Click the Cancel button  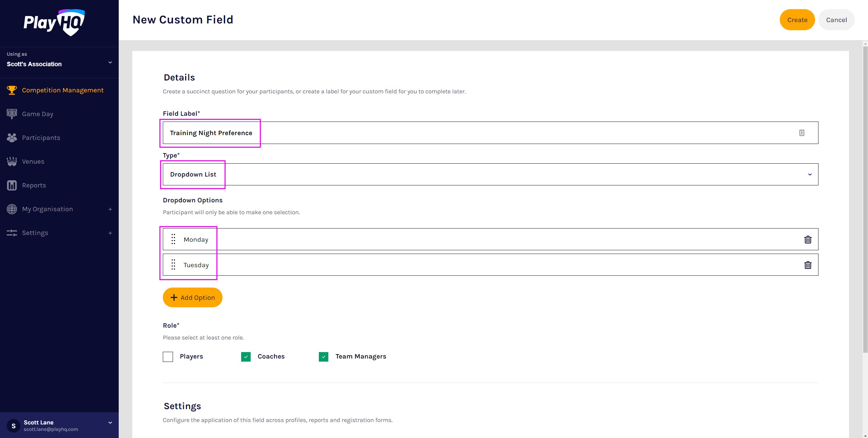pos(836,20)
